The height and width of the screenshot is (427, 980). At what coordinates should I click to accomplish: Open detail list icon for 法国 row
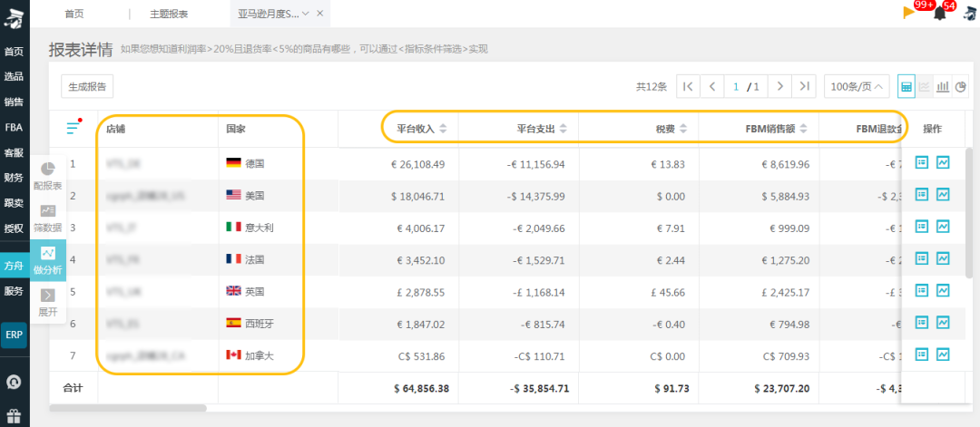pyautogui.click(x=921, y=257)
